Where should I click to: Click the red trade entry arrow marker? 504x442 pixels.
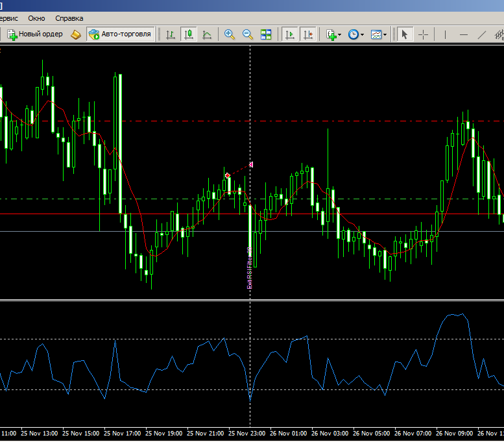[x=228, y=175]
